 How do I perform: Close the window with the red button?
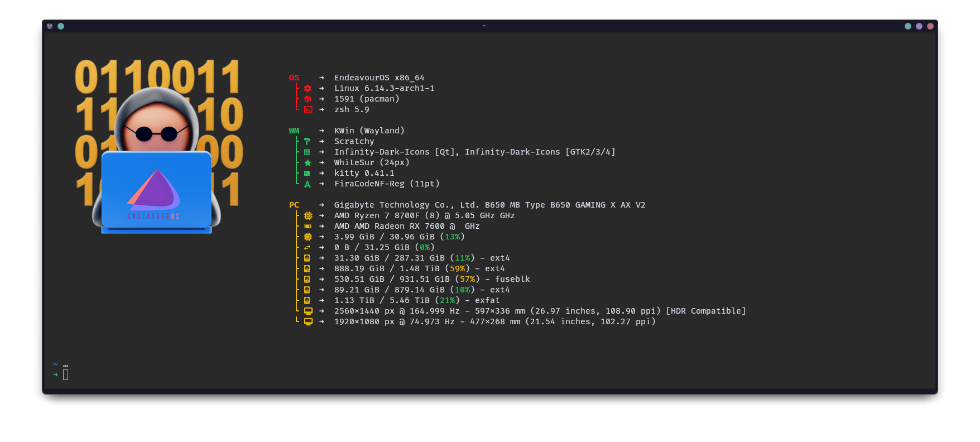930,26
